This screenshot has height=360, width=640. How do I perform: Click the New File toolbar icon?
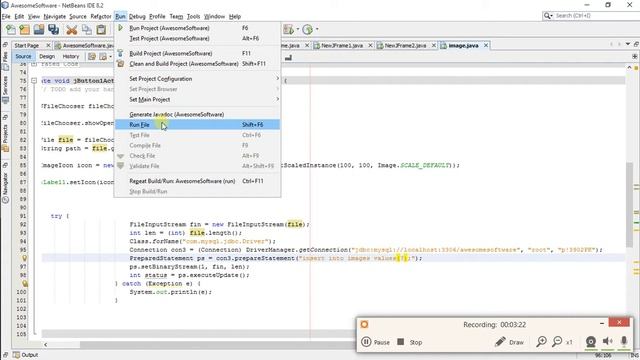coord(11,29)
